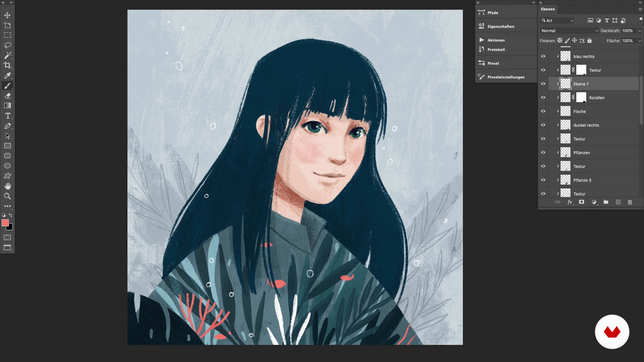This screenshot has width=644, height=362.
Task: Expand the collapsed panel dock arrows
Action: [533, 3]
